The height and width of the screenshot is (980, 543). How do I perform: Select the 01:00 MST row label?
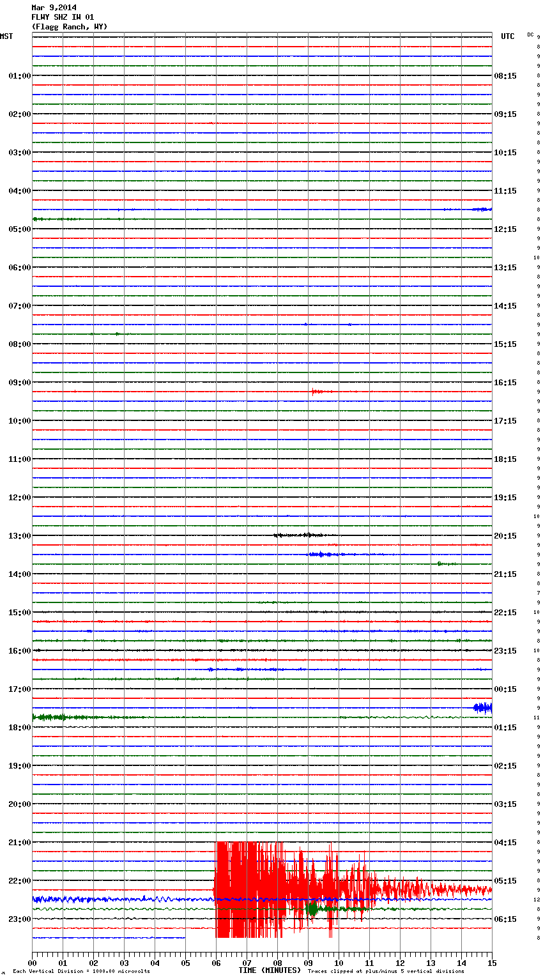tap(19, 76)
